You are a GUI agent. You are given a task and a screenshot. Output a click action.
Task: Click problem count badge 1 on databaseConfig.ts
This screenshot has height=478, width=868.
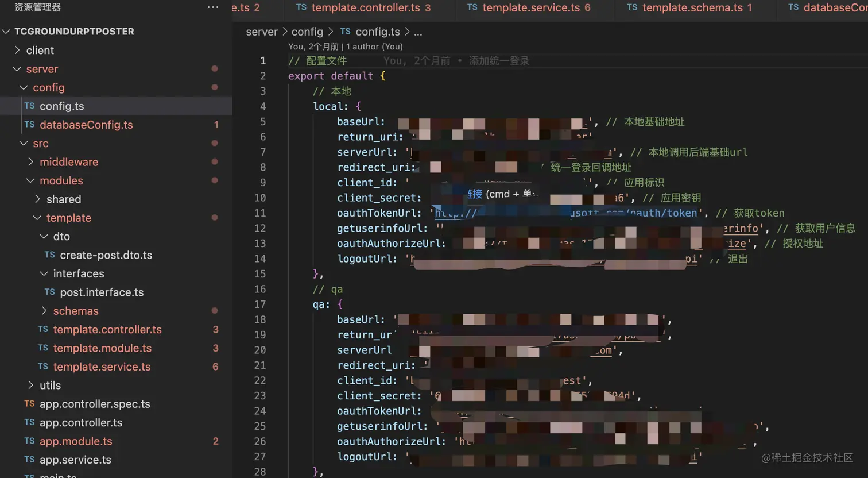pos(216,125)
